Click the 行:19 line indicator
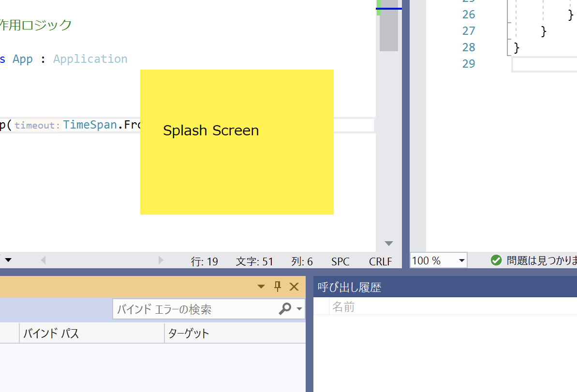577x392 pixels. (205, 261)
